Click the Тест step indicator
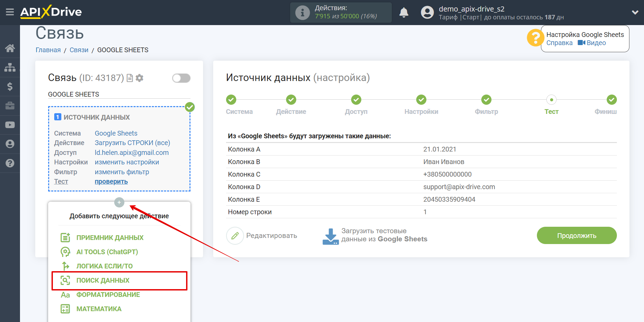Viewport: 644px width, 322px height. (551, 100)
